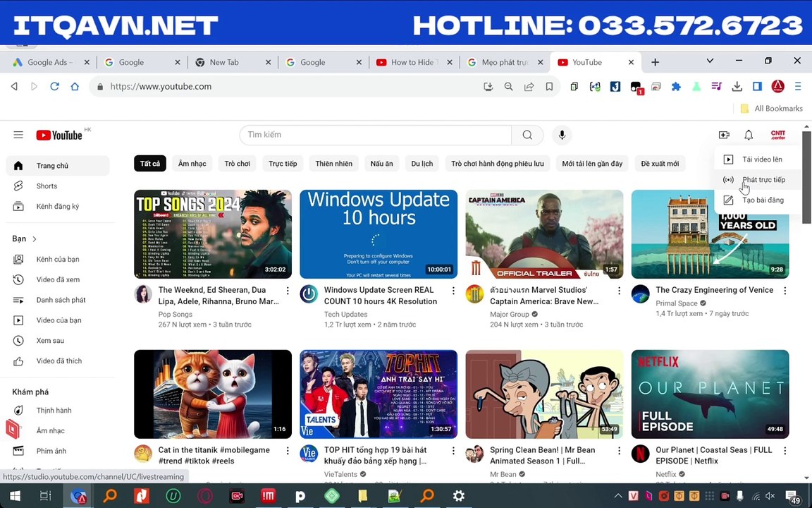Filter by Du lịch chip
The width and height of the screenshot is (812, 508).
click(x=422, y=164)
